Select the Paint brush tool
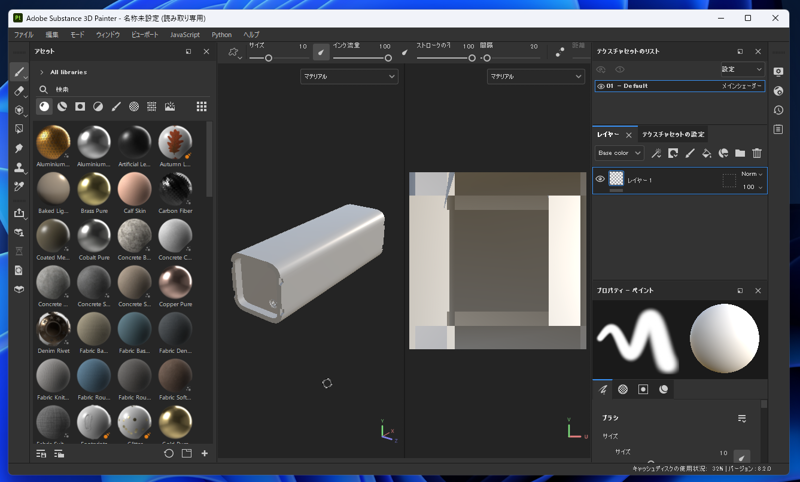 [19, 72]
